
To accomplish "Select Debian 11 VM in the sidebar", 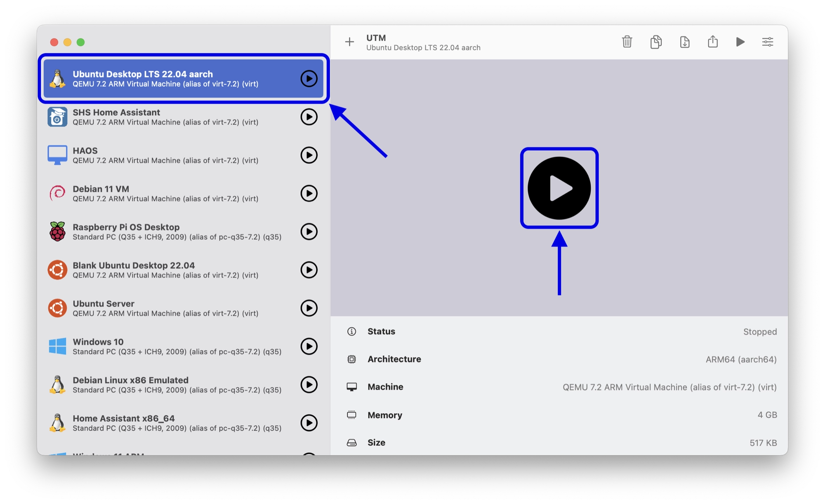I will coord(184,194).
